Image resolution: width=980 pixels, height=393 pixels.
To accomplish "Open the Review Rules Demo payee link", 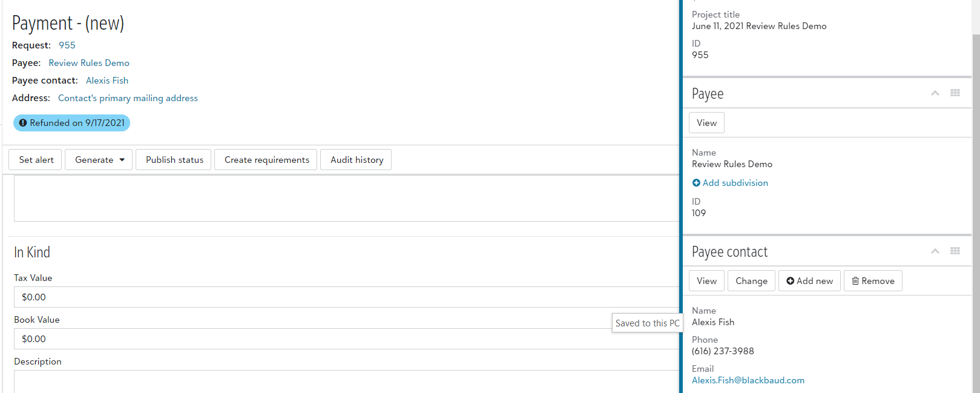I will point(89,63).
